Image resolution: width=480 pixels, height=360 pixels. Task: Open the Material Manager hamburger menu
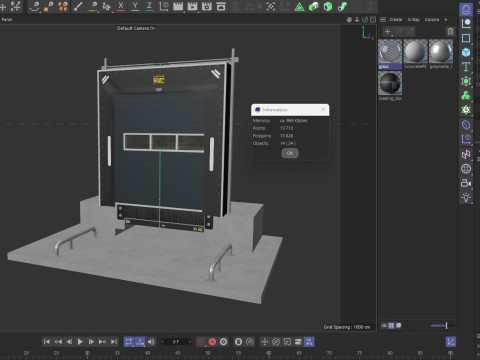click(x=383, y=19)
